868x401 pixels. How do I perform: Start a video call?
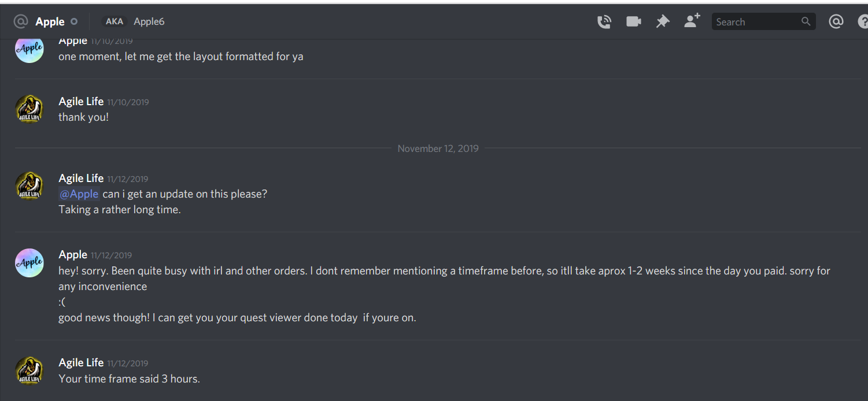[634, 22]
